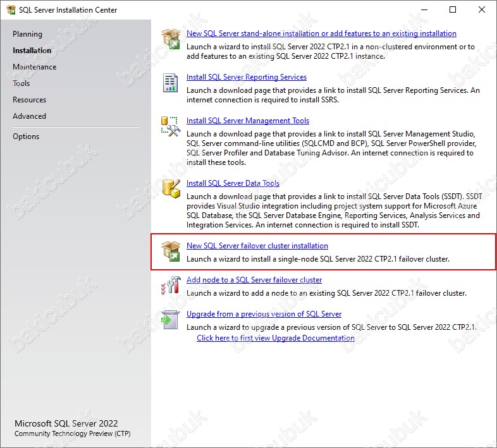Click the add node wrench and screwdriver icon

click(171, 285)
